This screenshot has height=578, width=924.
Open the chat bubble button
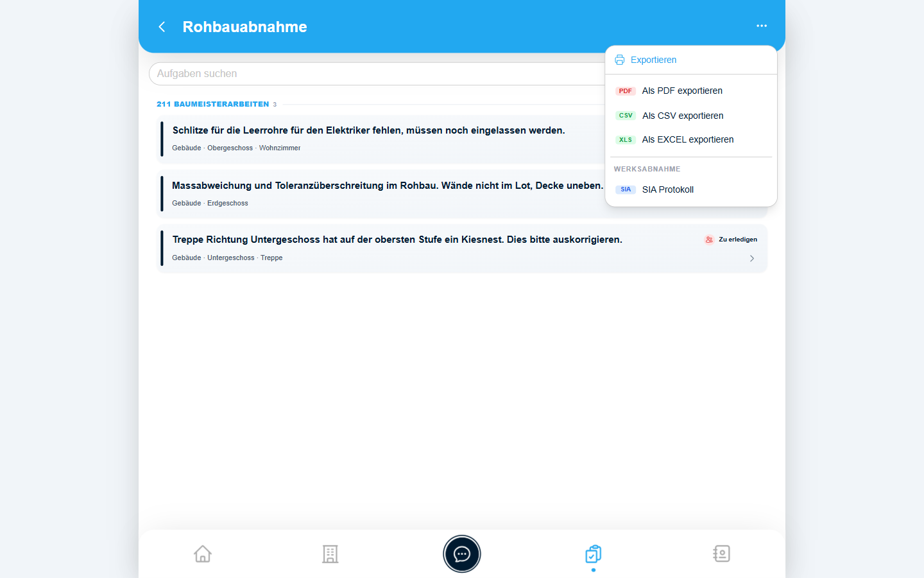coord(462,554)
